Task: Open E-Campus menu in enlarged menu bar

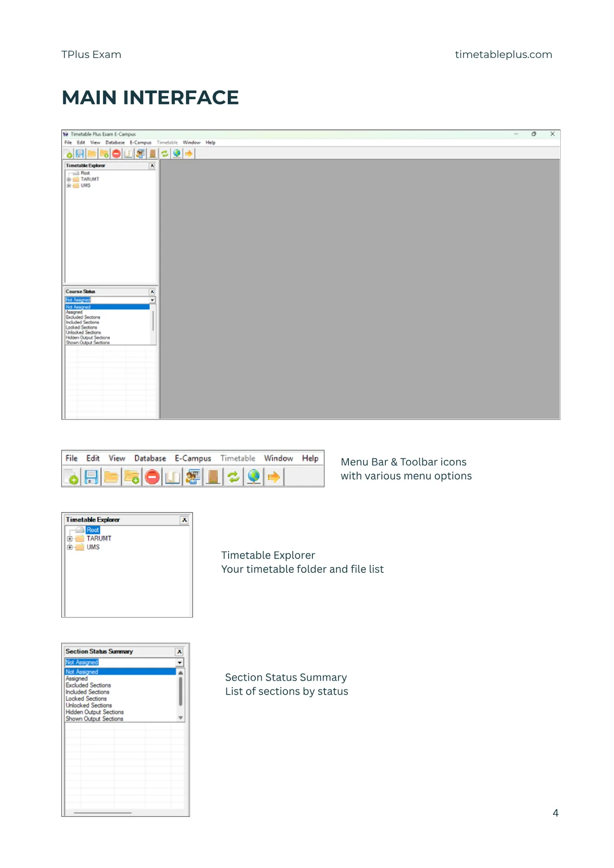Action: tap(193, 458)
